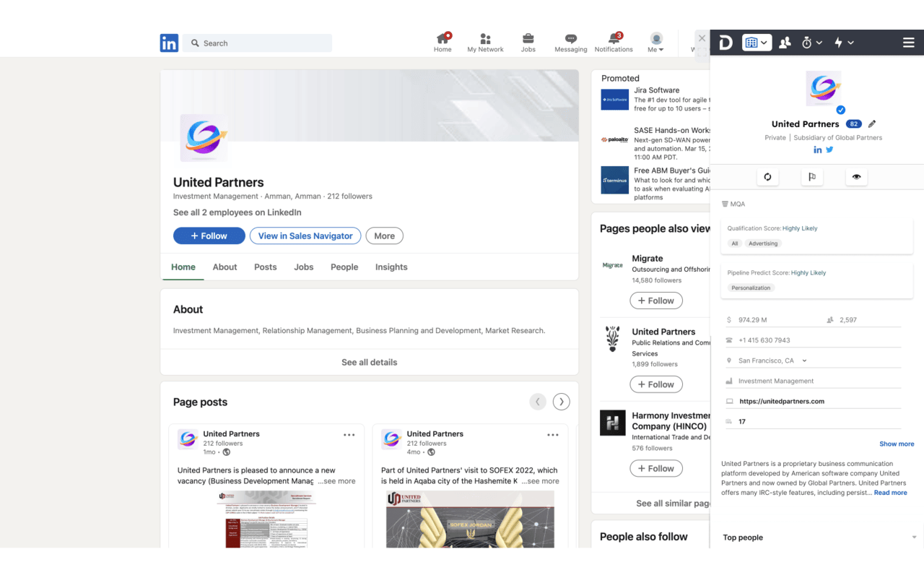The height and width of the screenshot is (578, 924).
Task: Follow United Partners with blue Follow button
Action: coord(209,236)
